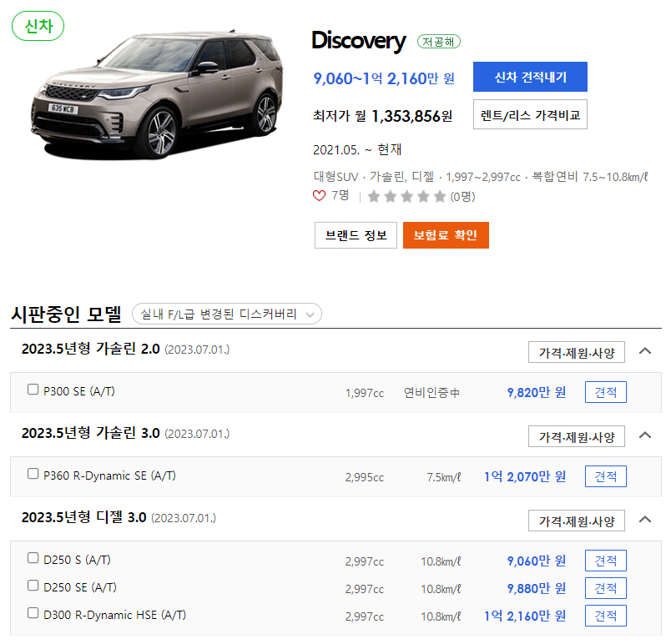Collapse the 2023.5년형 디젤 3.0 section
The height and width of the screenshot is (644, 671).
pos(645,520)
